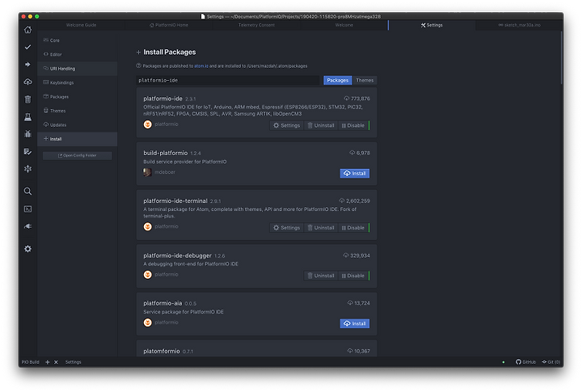Click platformio avatar on platformio-aia card

148,322
